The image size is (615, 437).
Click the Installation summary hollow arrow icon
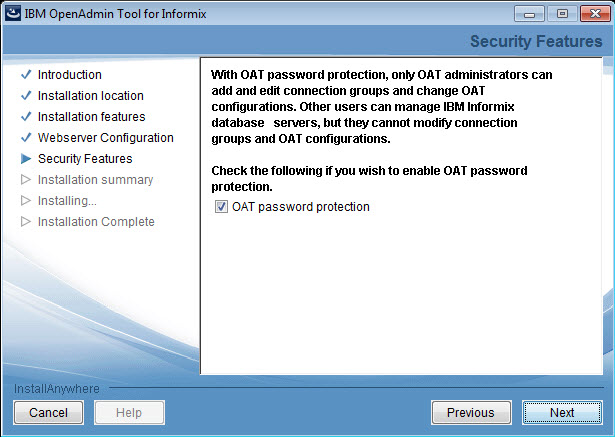25,180
